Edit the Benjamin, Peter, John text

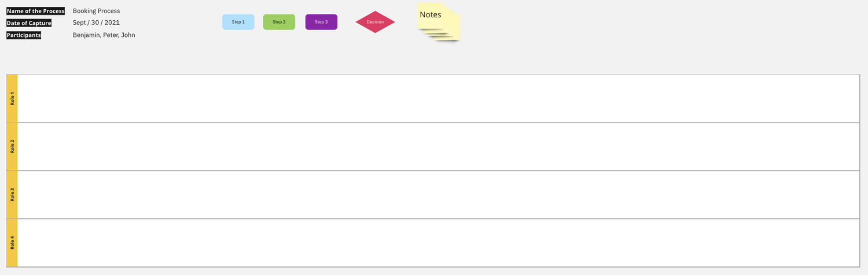104,35
